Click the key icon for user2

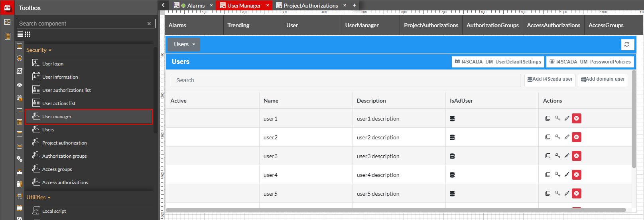(557, 137)
